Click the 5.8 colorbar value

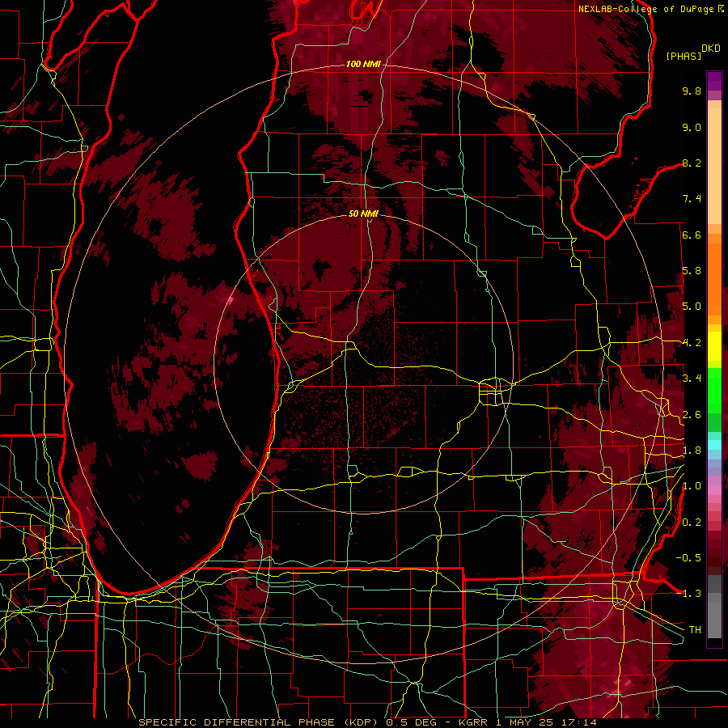pos(692,271)
